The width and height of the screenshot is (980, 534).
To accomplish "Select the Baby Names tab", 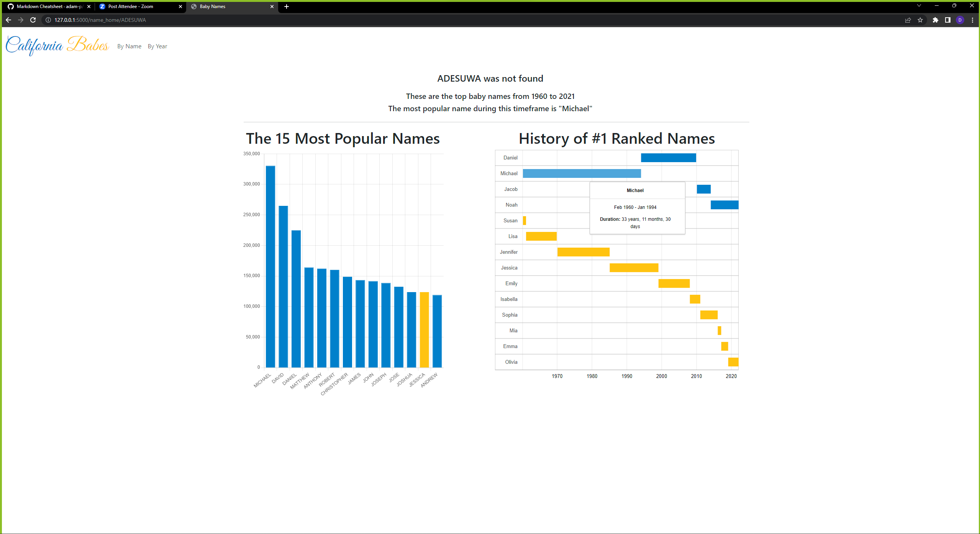I will pyautogui.click(x=232, y=7).
